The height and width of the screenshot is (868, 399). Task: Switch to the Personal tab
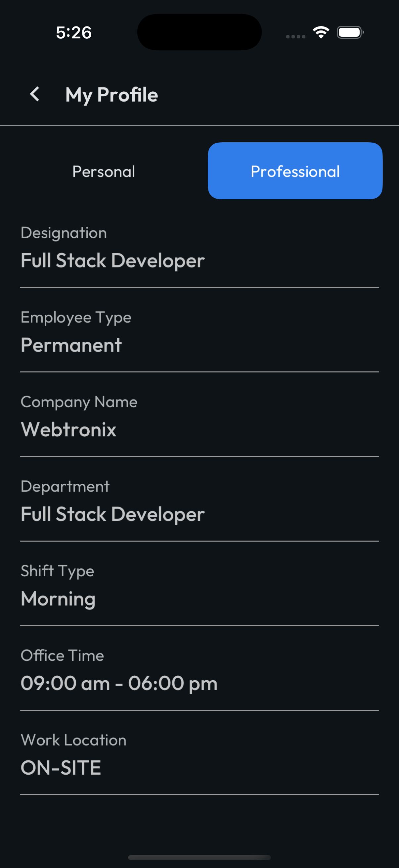[104, 171]
